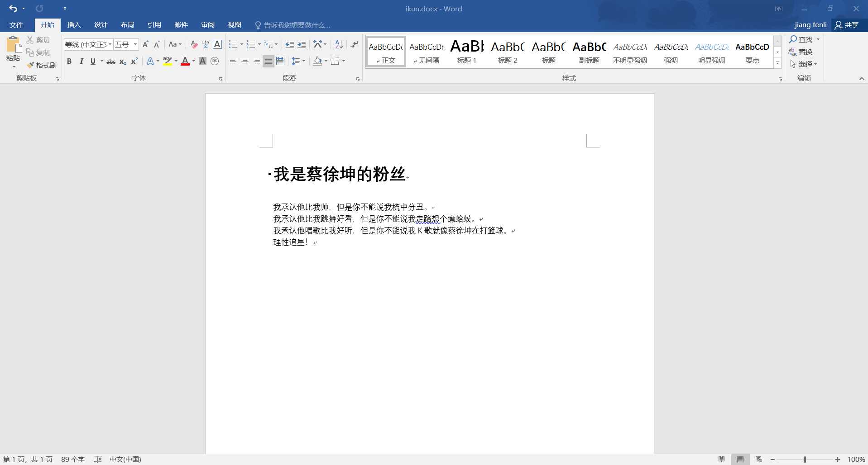Select Print Layout view in status bar
This screenshot has width=868, height=465.
740,459
